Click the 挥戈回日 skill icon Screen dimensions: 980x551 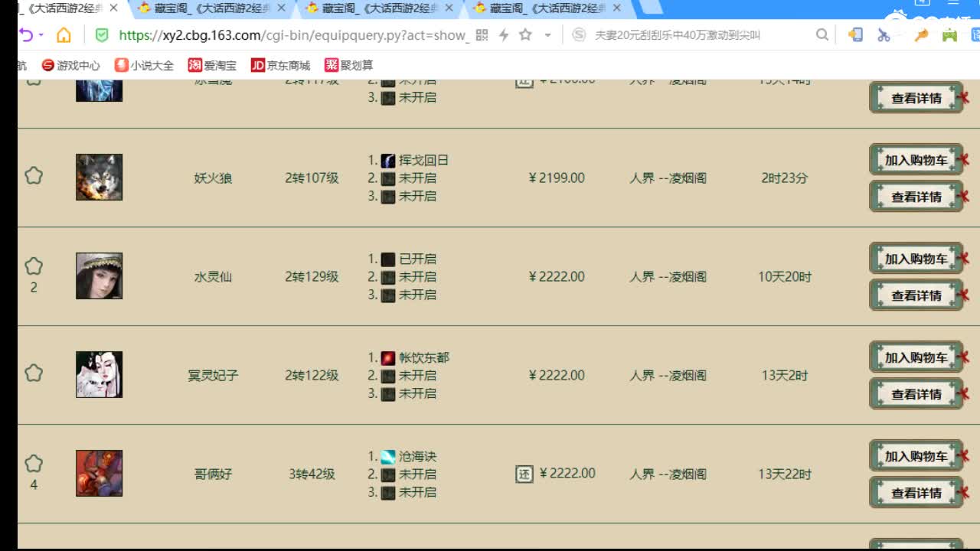point(388,161)
